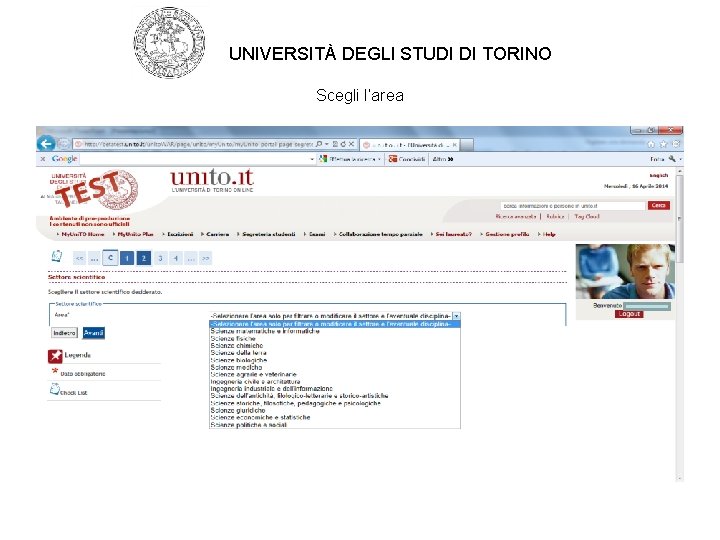Open the Help menu item

coord(549,234)
